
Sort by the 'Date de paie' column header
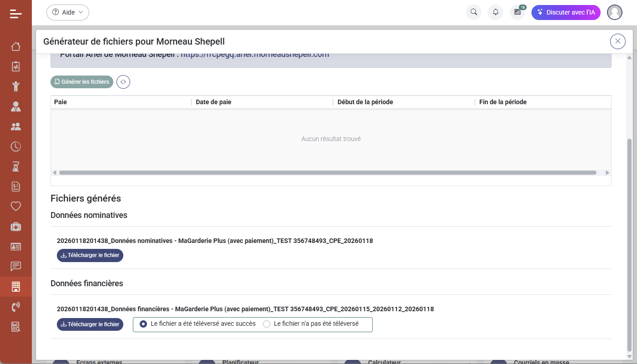point(213,102)
